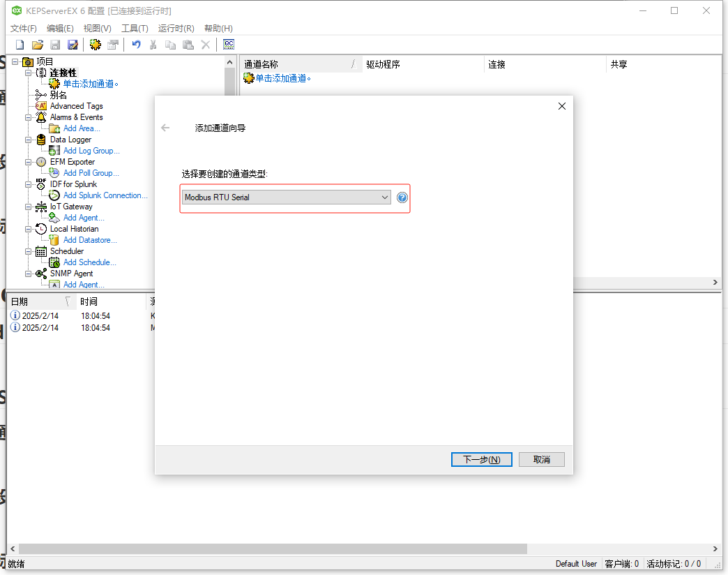Collapse the Local Historian node
The image size is (728, 575).
(29, 229)
